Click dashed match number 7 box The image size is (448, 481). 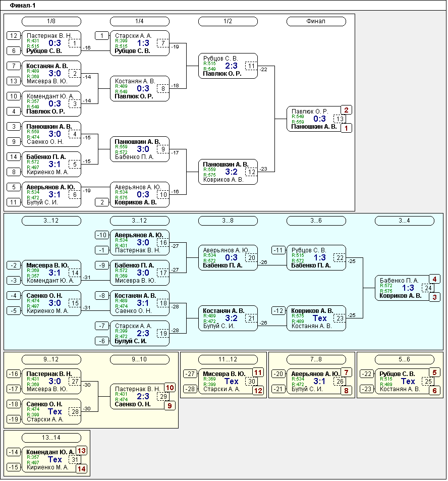[163, 43]
